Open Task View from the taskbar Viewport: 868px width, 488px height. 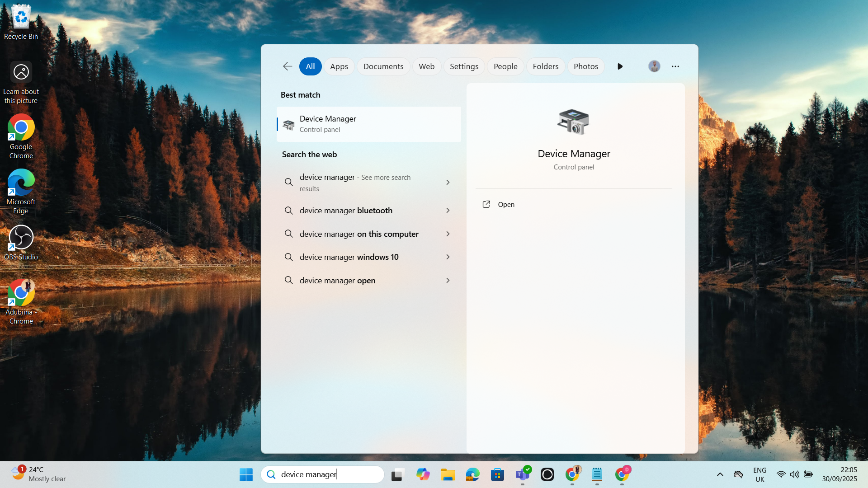tap(397, 474)
